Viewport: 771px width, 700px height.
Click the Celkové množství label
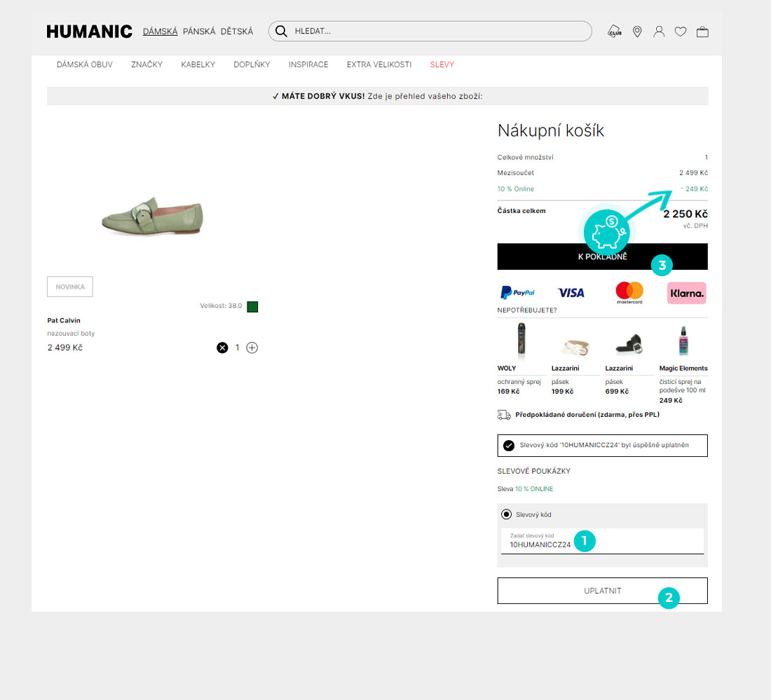[x=525, y=157]
